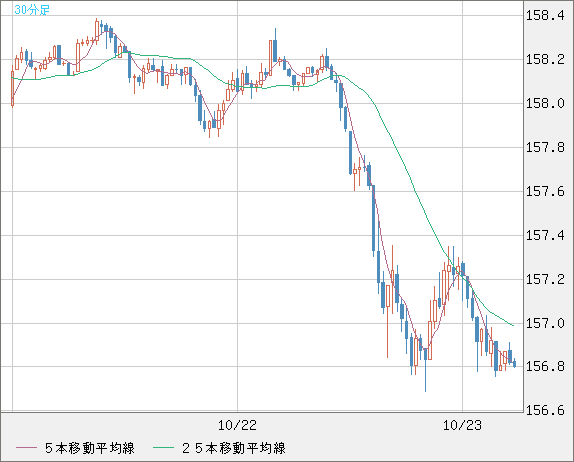
Task: Click the 30分足 timeframe label
Action: pos(31,10)
